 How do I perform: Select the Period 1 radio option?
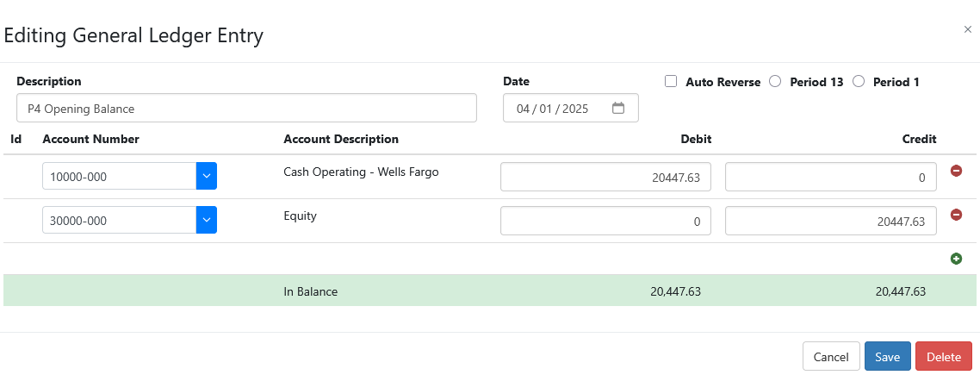(858, 81)
